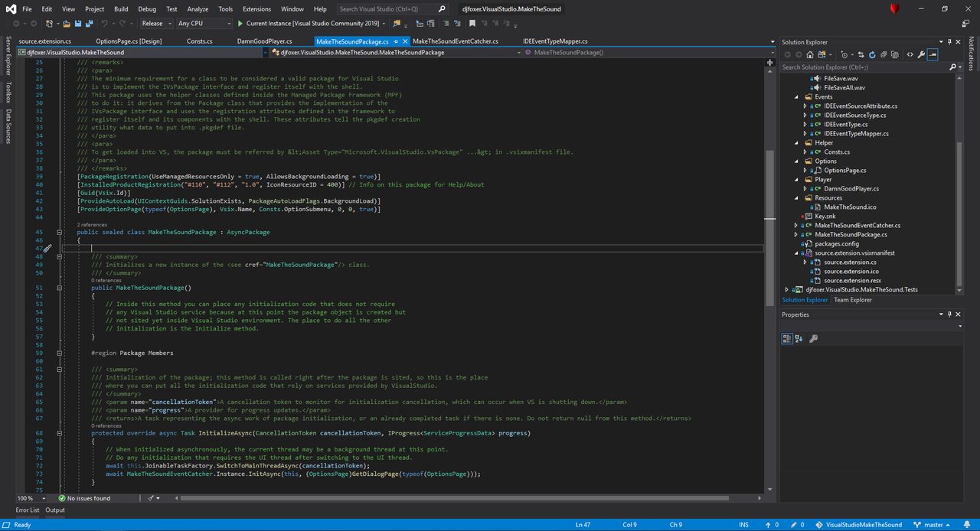The image size is (980, 531).
Task: Refresh the Solution Explorer
Action: (872, 54)
